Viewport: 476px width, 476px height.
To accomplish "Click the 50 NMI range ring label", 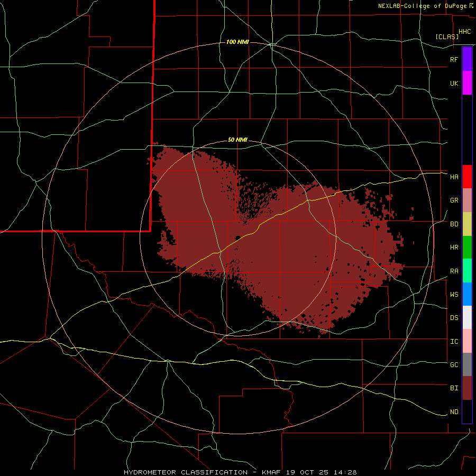I will [x=237, y=140].
